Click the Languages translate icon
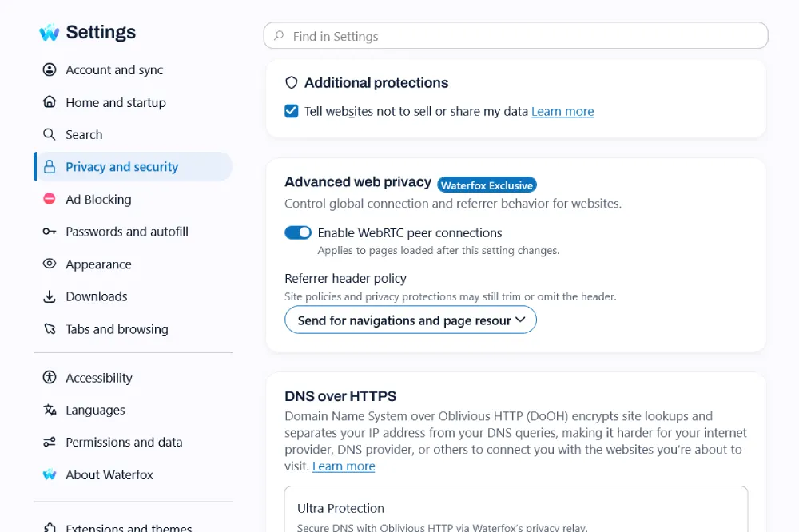 point(50,410)
